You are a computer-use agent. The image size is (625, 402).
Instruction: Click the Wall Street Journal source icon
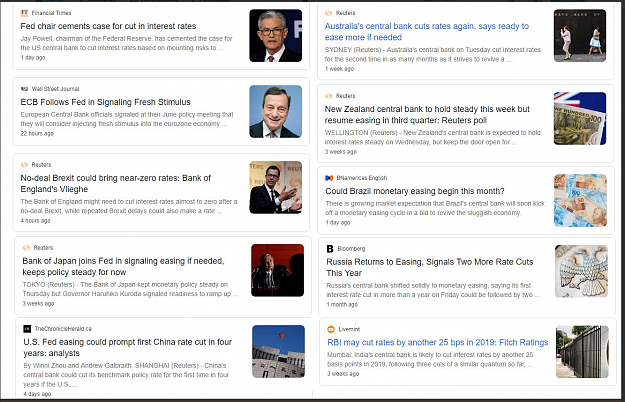[24, 89]
